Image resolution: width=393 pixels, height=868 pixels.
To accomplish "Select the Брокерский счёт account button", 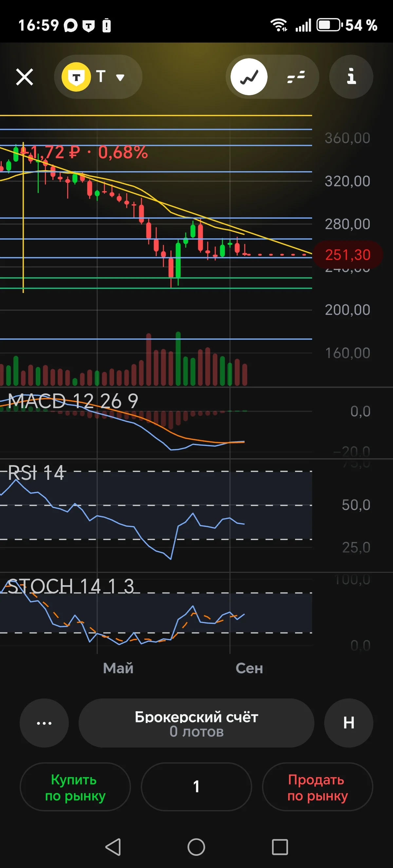I will (x=196, y=723).
